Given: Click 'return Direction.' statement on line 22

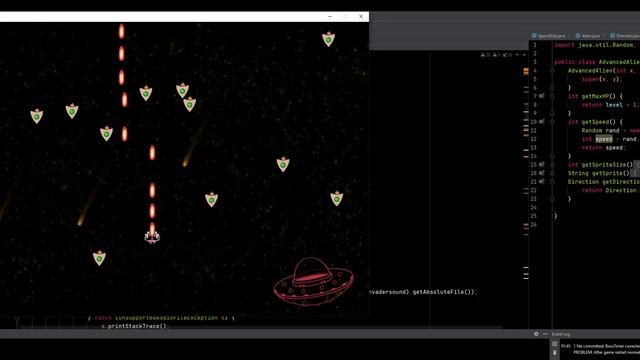Looking at the screenshot, I should click(x=610, y=190).
